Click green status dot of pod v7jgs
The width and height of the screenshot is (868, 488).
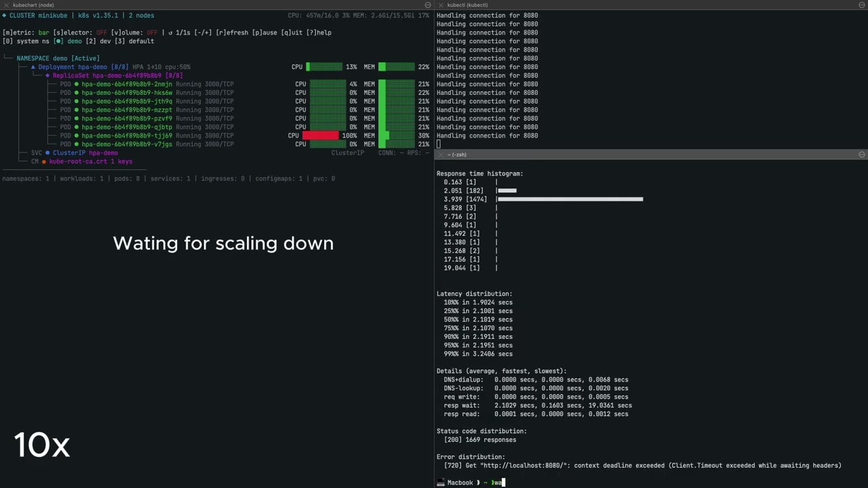(x=77, y=144)
